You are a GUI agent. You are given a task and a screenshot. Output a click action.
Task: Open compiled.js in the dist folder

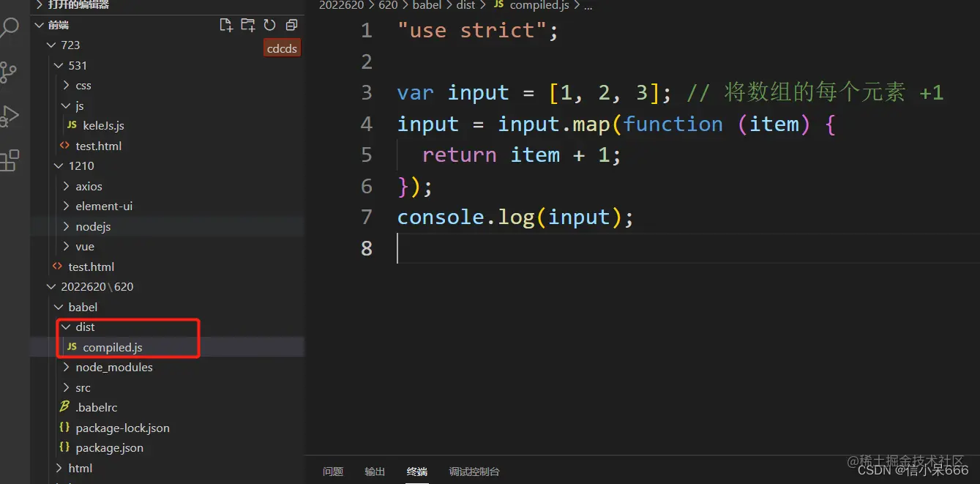point(112,347)
